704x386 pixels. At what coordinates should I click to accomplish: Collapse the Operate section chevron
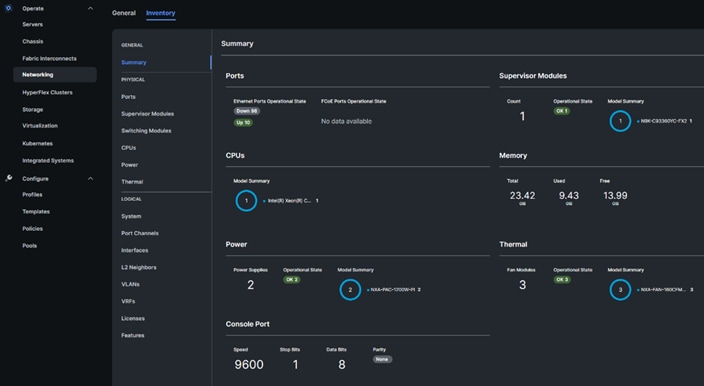pyautogui.click(x=90, y=8)
